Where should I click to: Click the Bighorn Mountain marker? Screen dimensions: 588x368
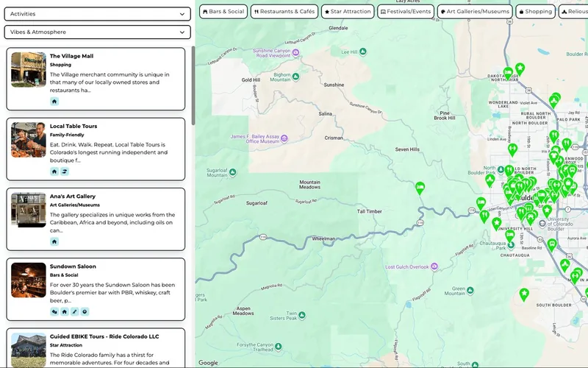[x=296, y=77]
